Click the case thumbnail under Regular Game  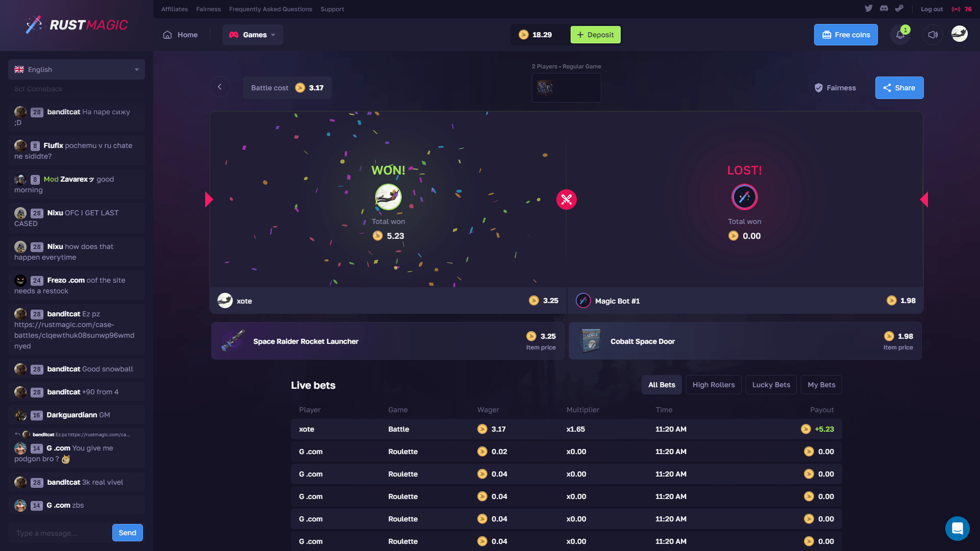pos(545,88)
